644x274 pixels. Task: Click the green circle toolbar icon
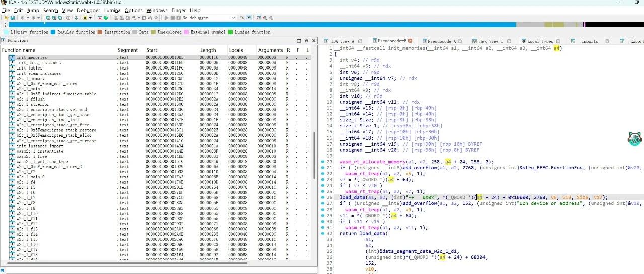coord(106,18)
